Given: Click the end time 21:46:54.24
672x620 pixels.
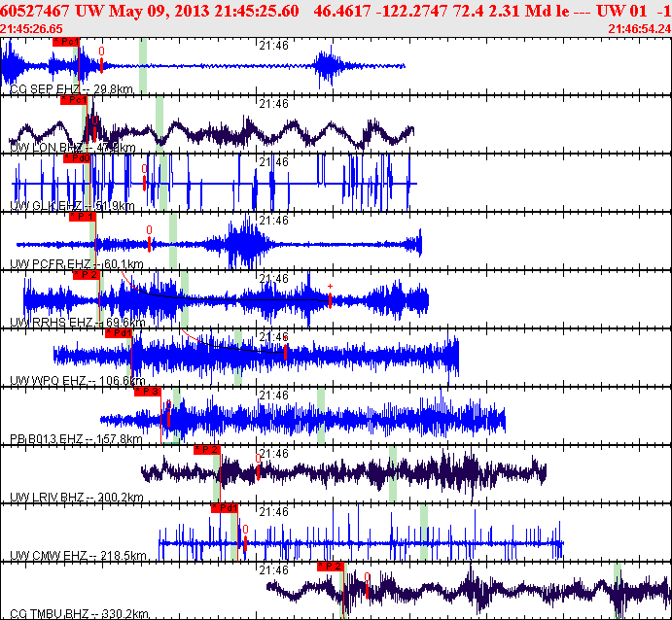Looking at the screenshot, I should (x=640, y=29).
